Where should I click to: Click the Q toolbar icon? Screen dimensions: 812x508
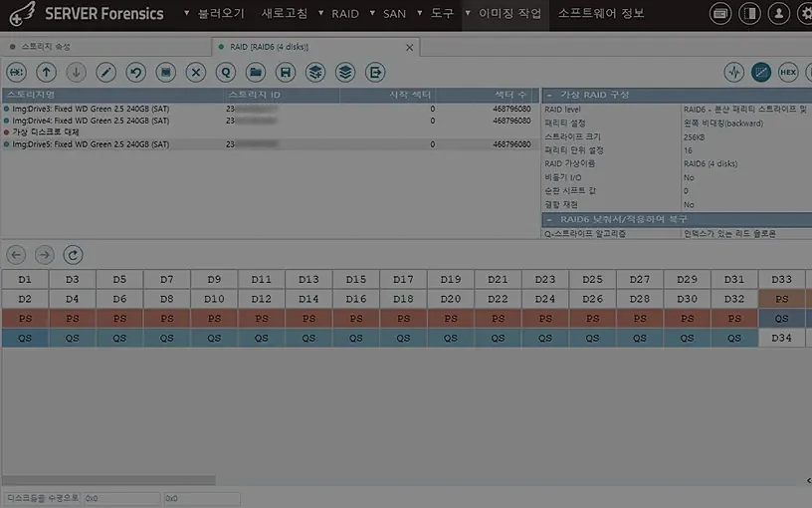[226, 72]
